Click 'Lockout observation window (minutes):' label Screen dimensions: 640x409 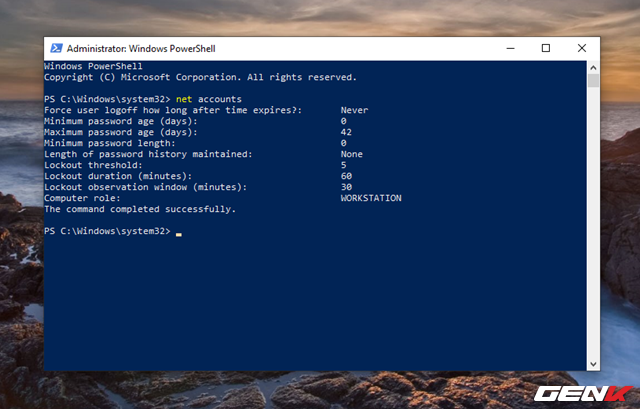pos(145,187)
